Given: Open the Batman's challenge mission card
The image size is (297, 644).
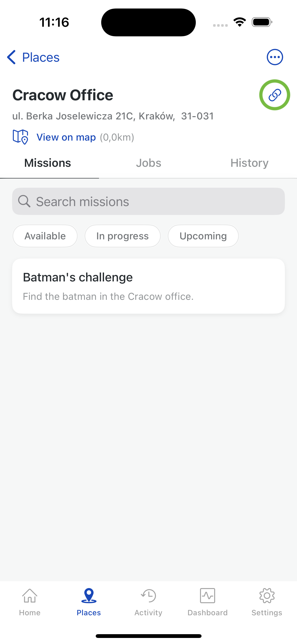Looking at the screenshot, I should tap(149, 286).
